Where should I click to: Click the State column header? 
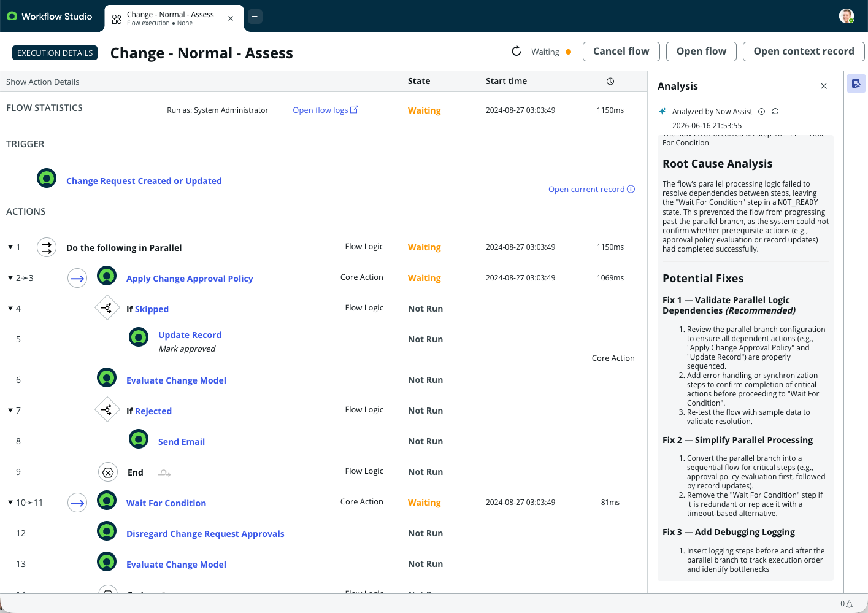(419, 81)
